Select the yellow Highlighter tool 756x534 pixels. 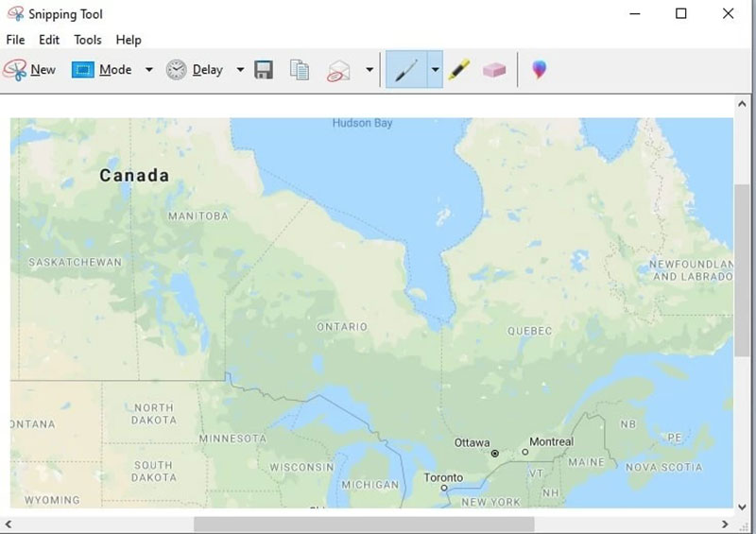point(459,70)
